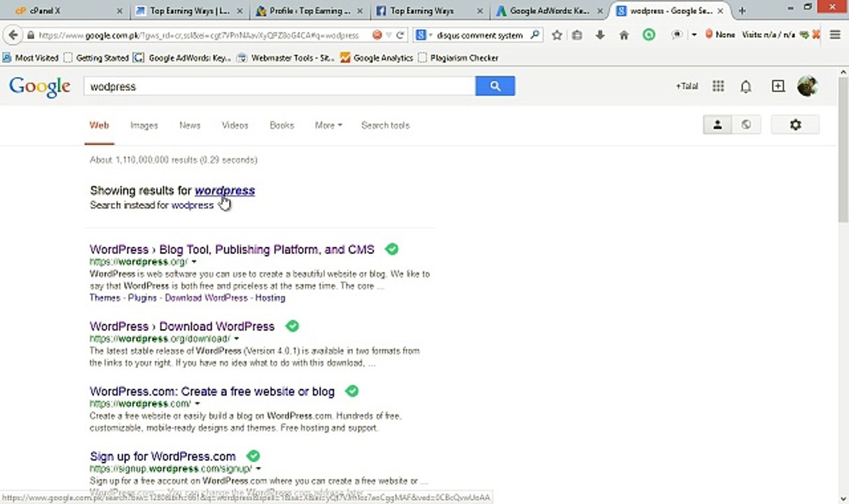Click the eye addon icon in toolbar
Screen dimensions: 849x504
(x=678, y=34)
